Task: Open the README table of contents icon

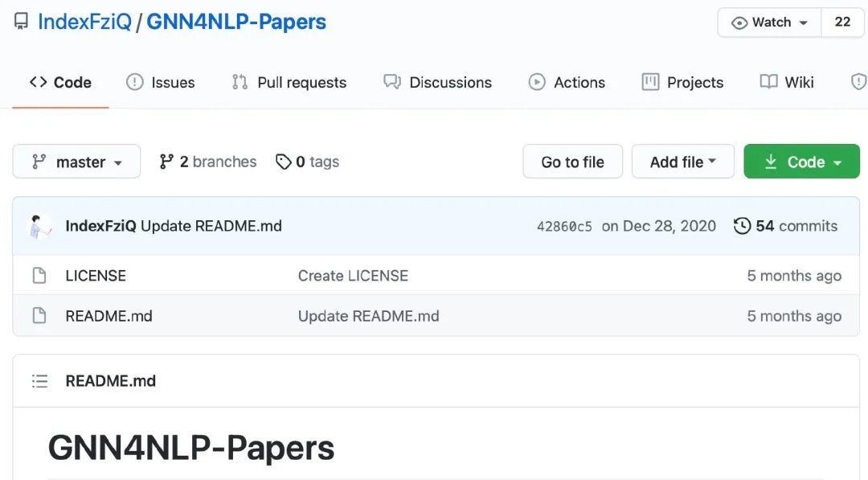Action: [x=40, y=381]
